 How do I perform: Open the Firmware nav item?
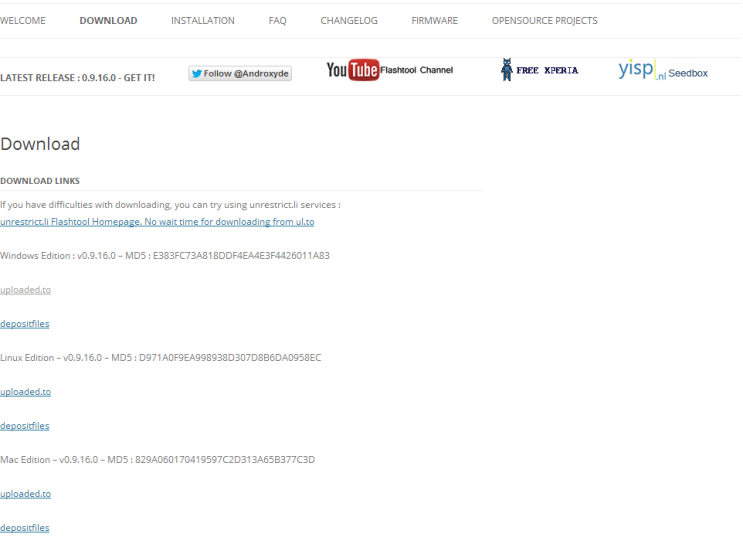(x=435, y=21)
